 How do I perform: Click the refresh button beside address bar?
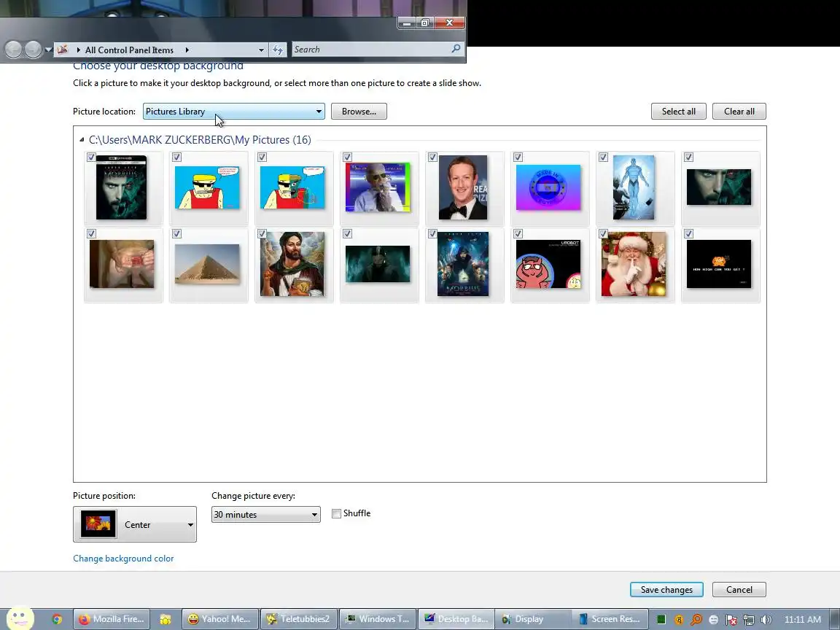click(278, 50)
